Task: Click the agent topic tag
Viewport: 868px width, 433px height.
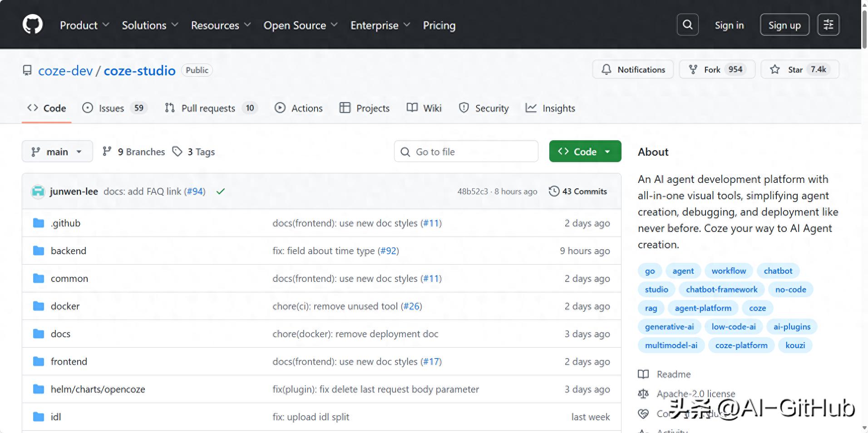Action: [683, 271]
